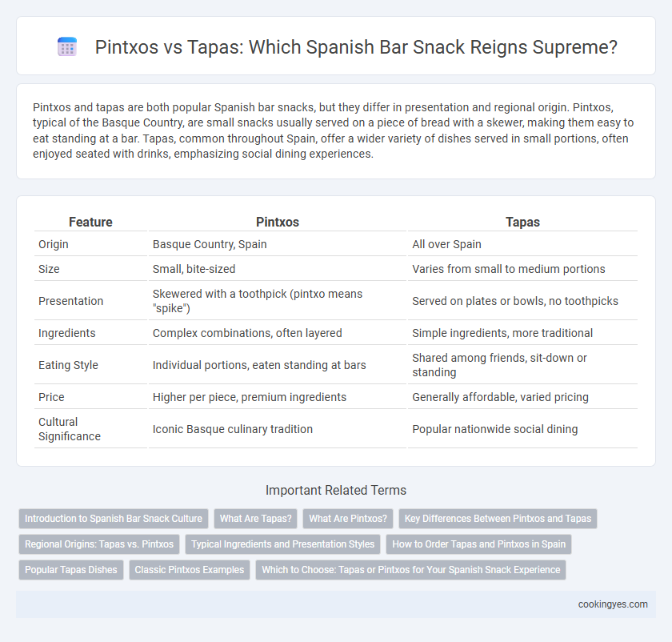Click Key Differences Between Pintxos and Tapas

point(498,519)
